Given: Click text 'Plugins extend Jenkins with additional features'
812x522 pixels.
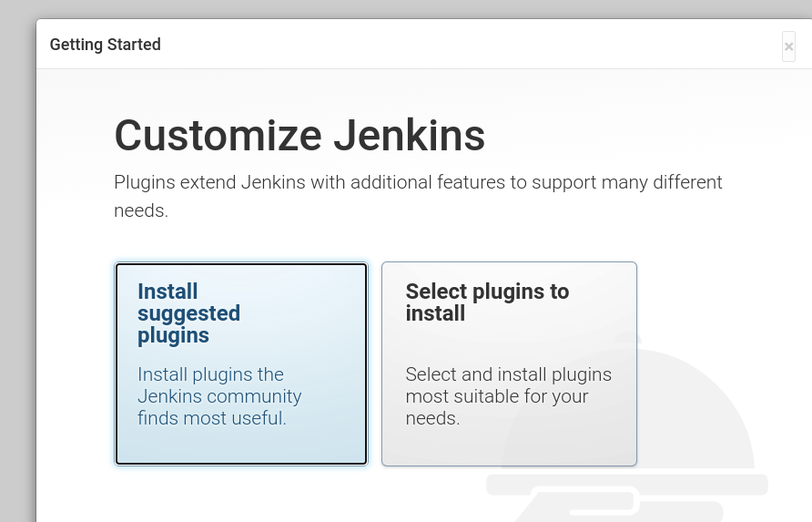Looking at the screenshot, I should click(310, 182).
